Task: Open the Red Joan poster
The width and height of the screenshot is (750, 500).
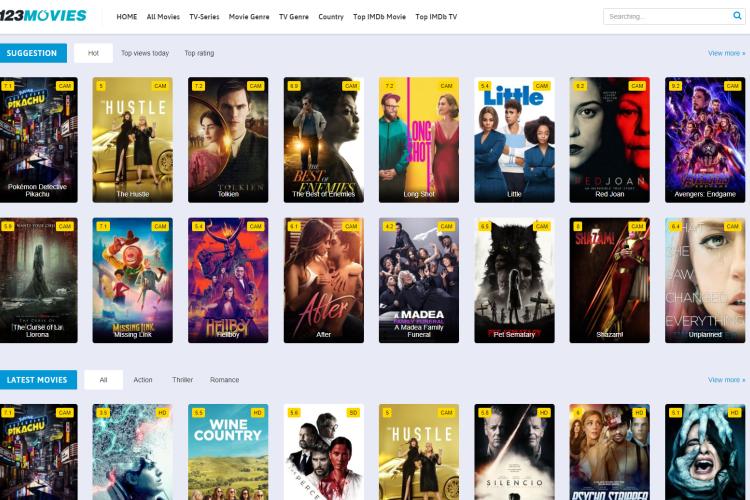Action: (609, 140)
